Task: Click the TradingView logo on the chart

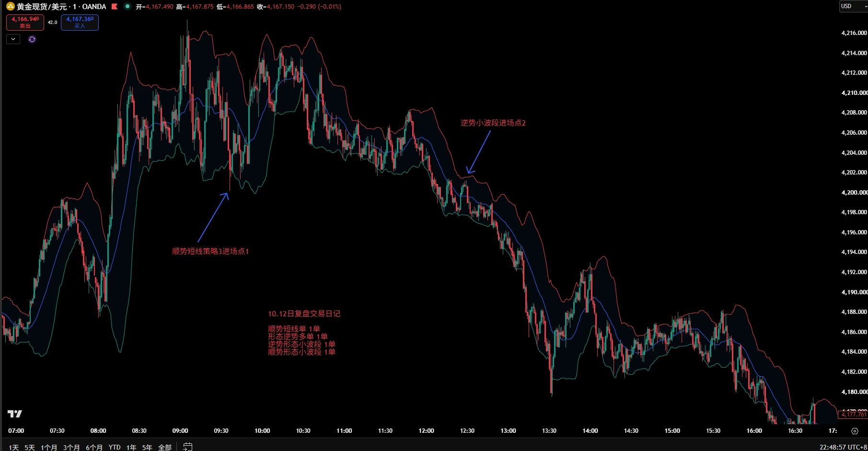Action: tap(15, 414)
